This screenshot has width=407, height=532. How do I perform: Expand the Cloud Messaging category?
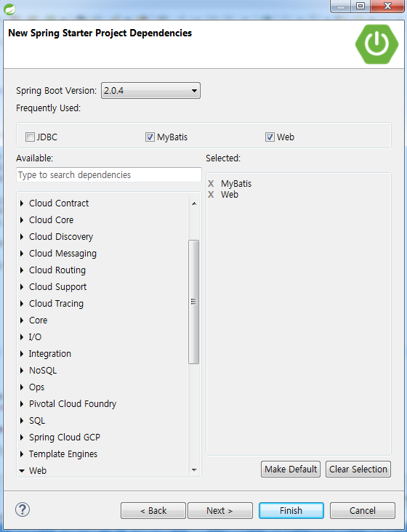point(22,254)
